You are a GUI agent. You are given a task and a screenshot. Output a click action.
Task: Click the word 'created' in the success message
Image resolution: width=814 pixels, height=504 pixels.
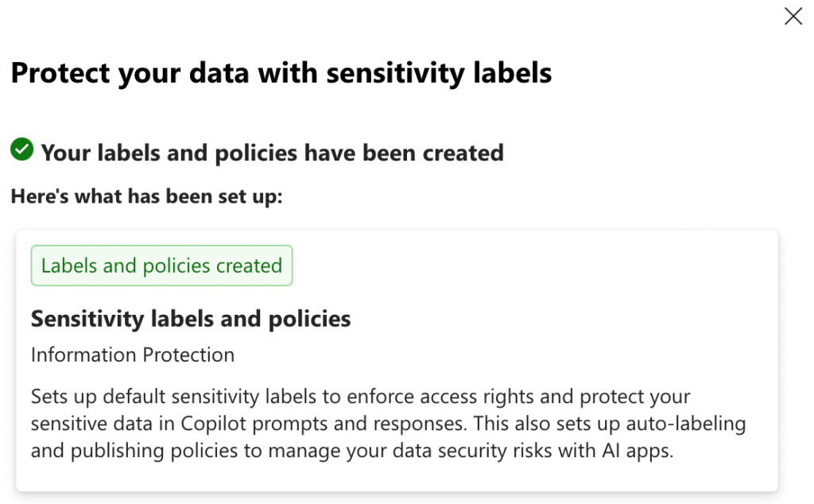coord(465,153)
